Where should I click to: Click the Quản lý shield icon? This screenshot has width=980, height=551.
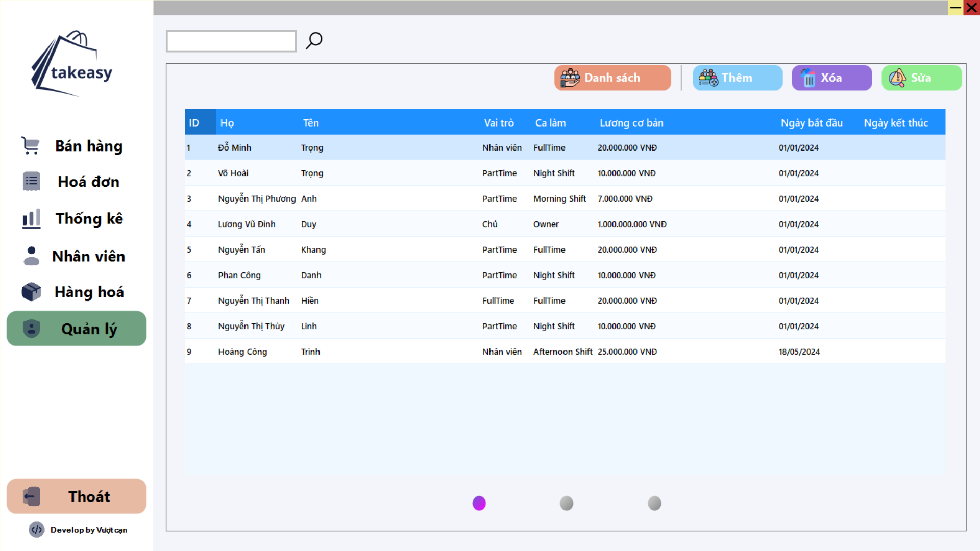coord(31,329)
